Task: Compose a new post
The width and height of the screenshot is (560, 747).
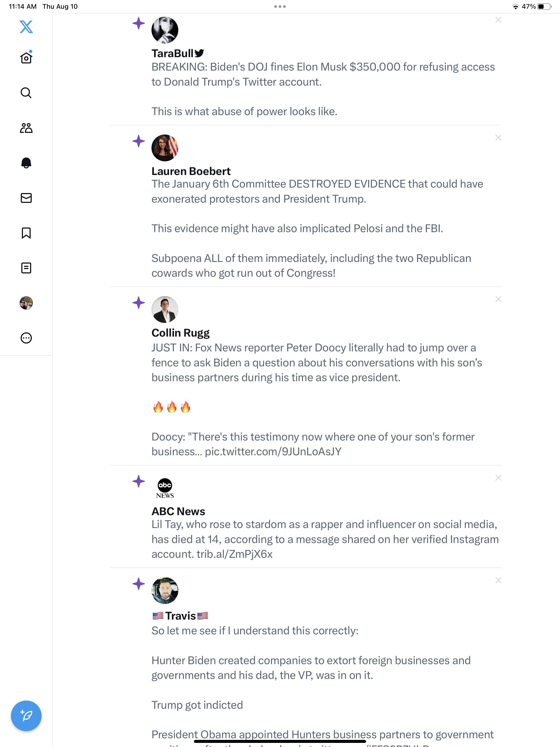Action: (26, 716)
